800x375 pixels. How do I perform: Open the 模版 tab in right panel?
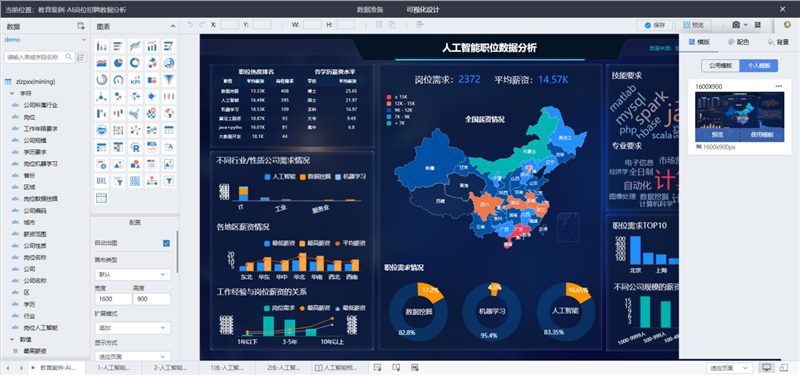point(698,42)
